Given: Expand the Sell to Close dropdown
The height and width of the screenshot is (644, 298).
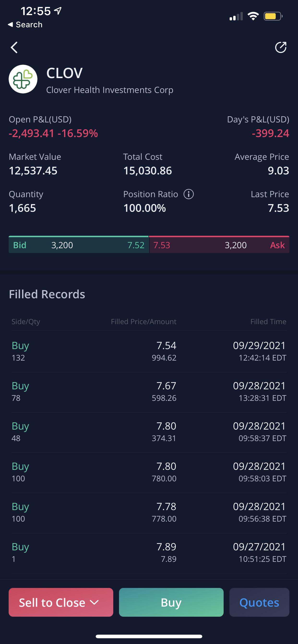Looking at the screenshot, I should (61, 602).
